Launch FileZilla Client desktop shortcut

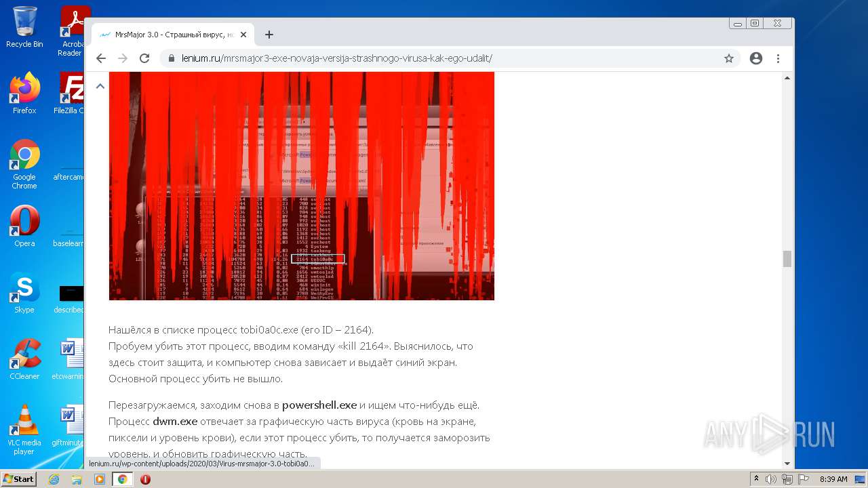tap(69, 93)
